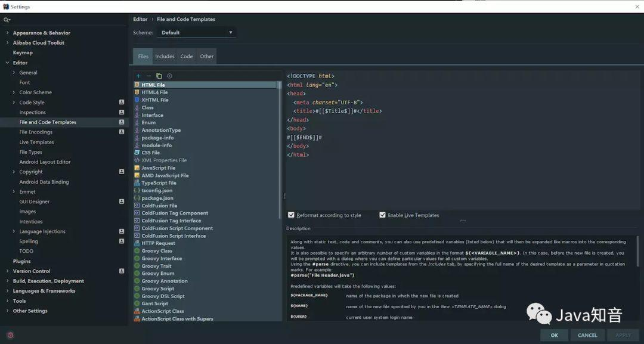Switch to the Includes tab

pyautogui.click(x=165, y=56)
